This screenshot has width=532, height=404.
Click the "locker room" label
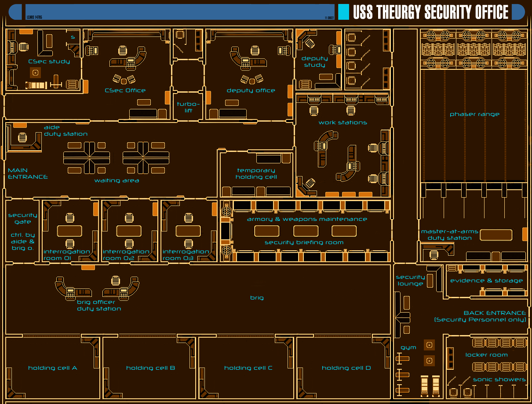click(486, 355)
